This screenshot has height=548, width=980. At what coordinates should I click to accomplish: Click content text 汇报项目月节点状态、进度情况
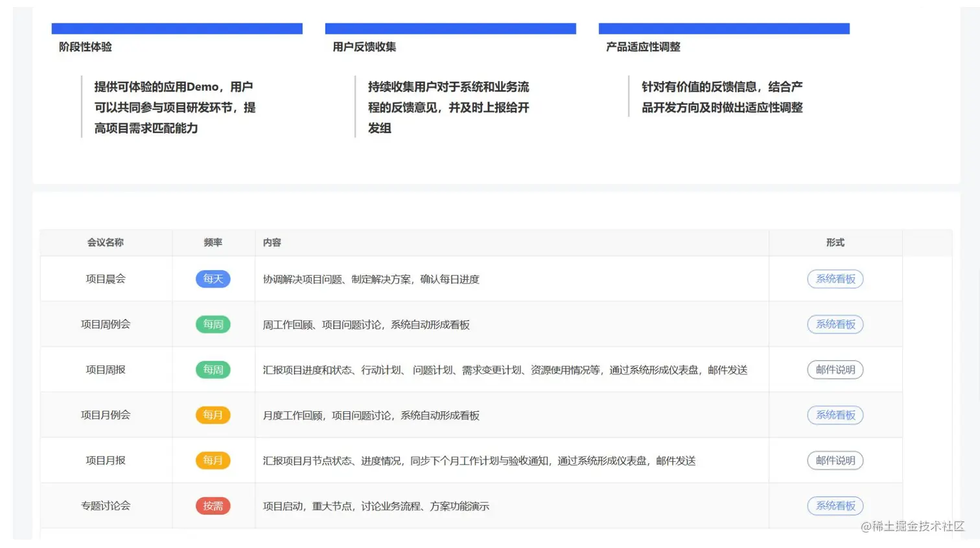pos(479,461)
